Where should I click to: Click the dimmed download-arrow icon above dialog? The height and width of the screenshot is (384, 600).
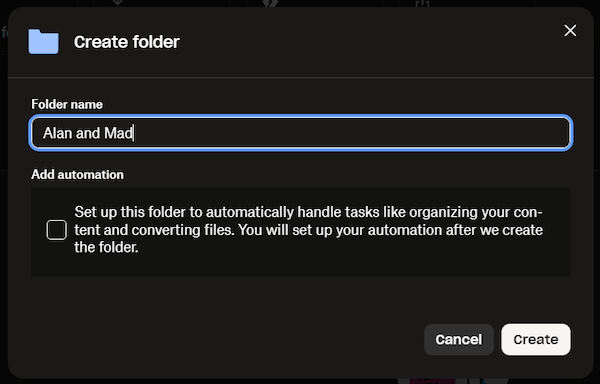[x=117, y=3]
